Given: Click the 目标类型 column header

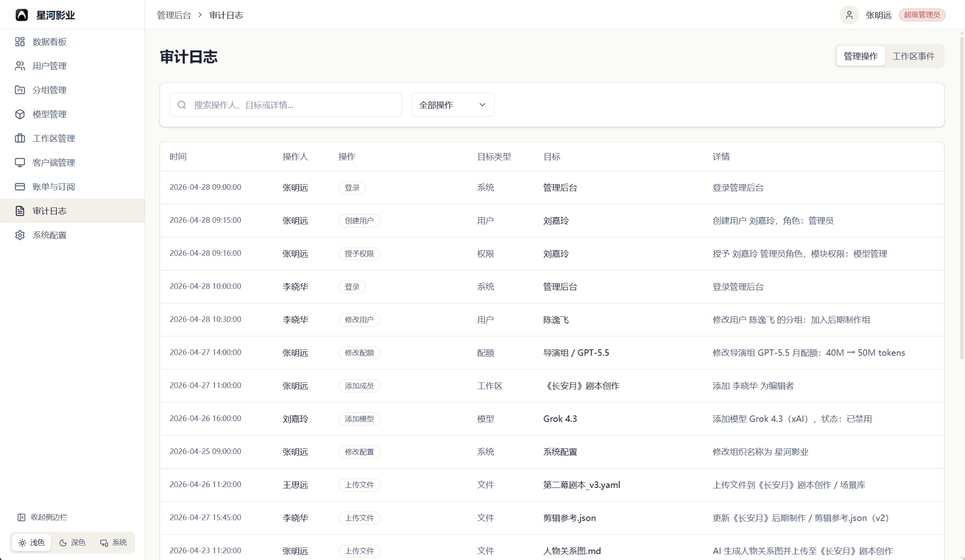Looking at the screenshot, I should pyautogui.click(x=494, y=157).
